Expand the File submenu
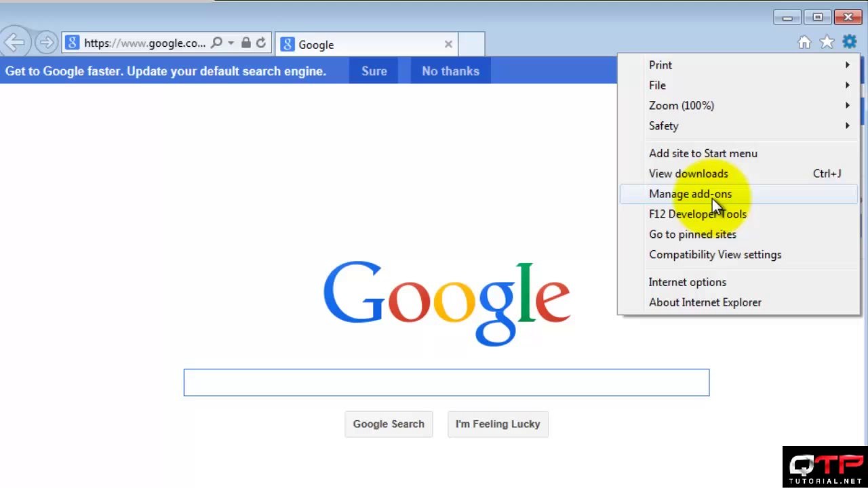Screen dimensions: 868x488 click(x=739, y=85)
